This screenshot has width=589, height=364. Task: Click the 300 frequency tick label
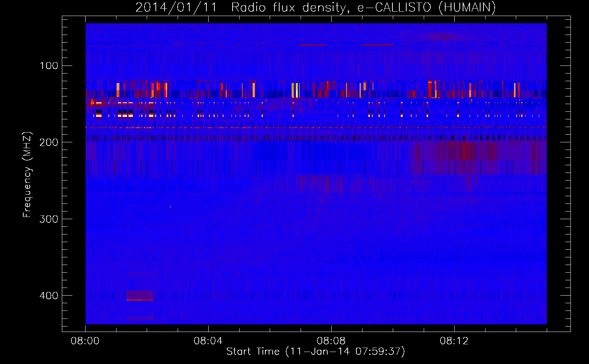pyautogui.click(x=49, y=219)
